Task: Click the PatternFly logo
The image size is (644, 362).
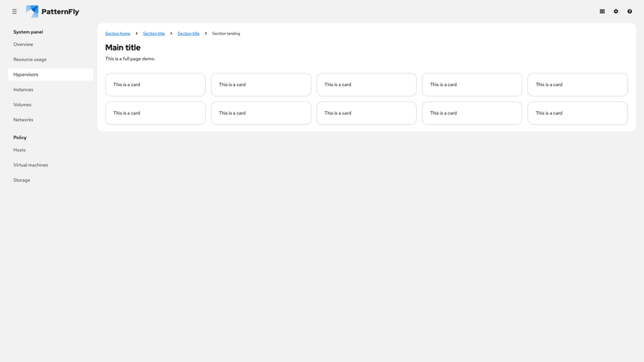Action: click(x=52, y=11)
